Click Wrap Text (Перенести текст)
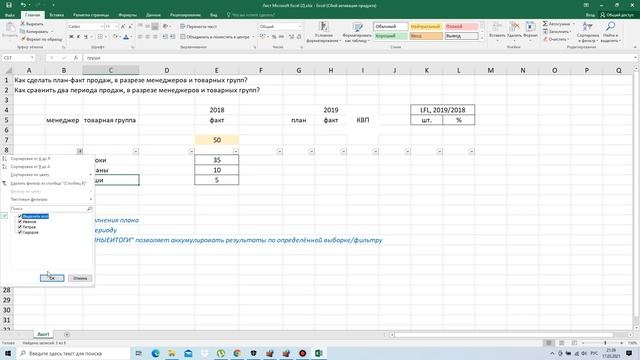This screenshot has width=640, height=360. point(198,27)
